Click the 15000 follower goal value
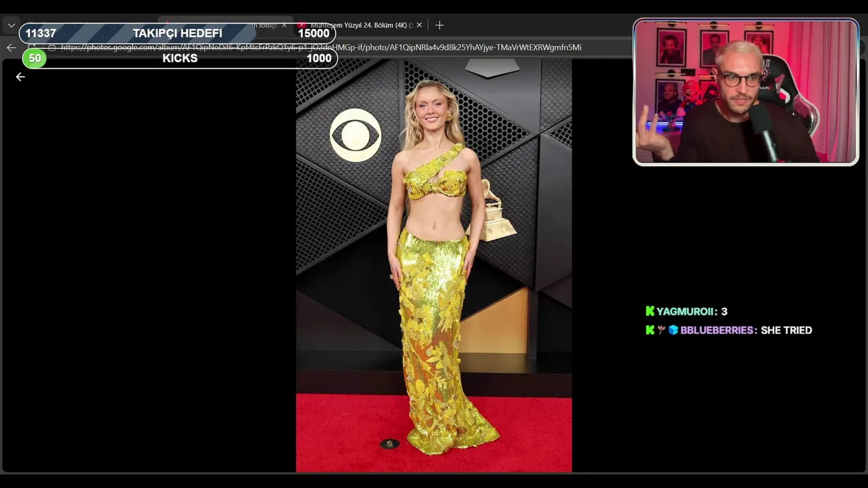 coord(313,34)
